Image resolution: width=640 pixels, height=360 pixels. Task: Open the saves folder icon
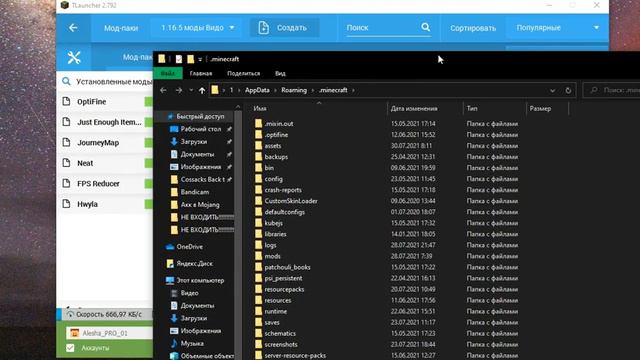click(x=258, y=322)
